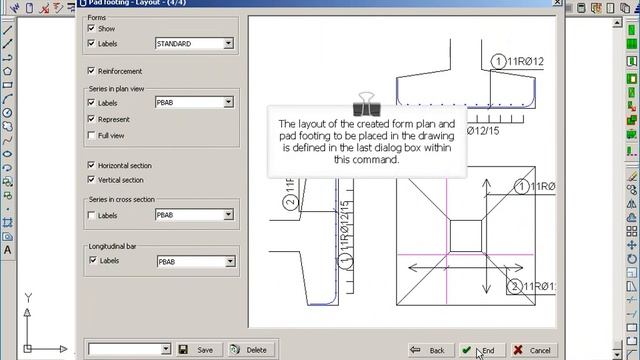The height and width of the screenshot is (360, 640).
Task: Click the Insert Block icon
Action: tap(7, 182)
